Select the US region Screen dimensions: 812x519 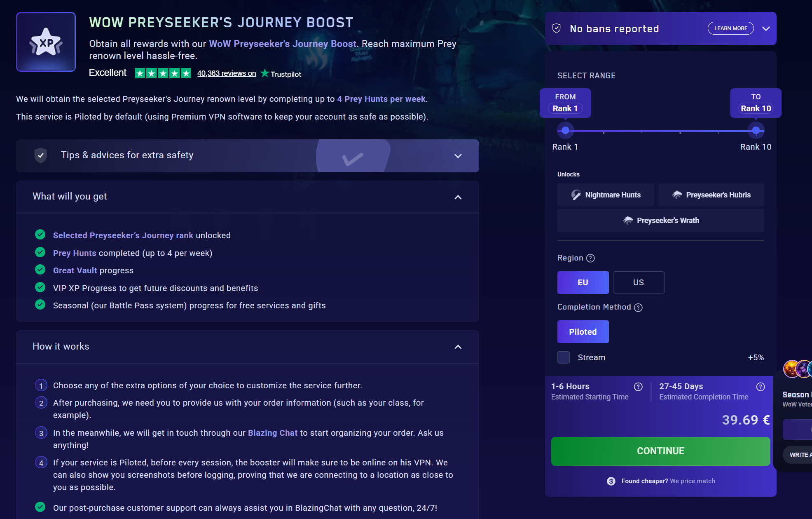click(x=639, y=282)
